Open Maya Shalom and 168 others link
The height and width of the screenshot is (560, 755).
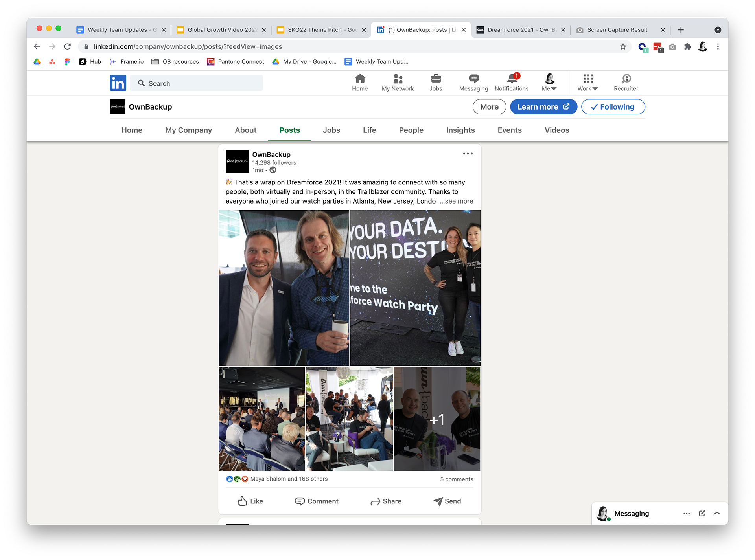(289, 479)
